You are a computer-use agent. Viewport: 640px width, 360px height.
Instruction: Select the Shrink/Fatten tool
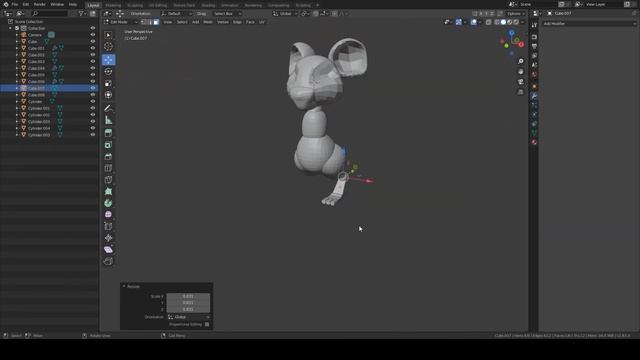(108, 238)
